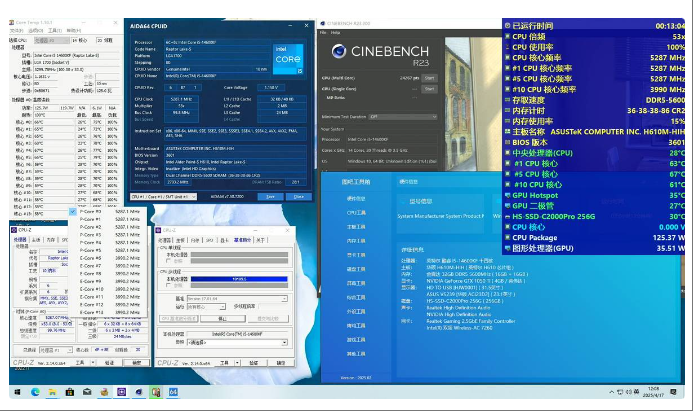Click the drive icon beside HS-SSD-C2000Pro 256G
Image resolution: width=693 pixels, height=411 pixels.
pyautogui.click(x=507, y=217)
